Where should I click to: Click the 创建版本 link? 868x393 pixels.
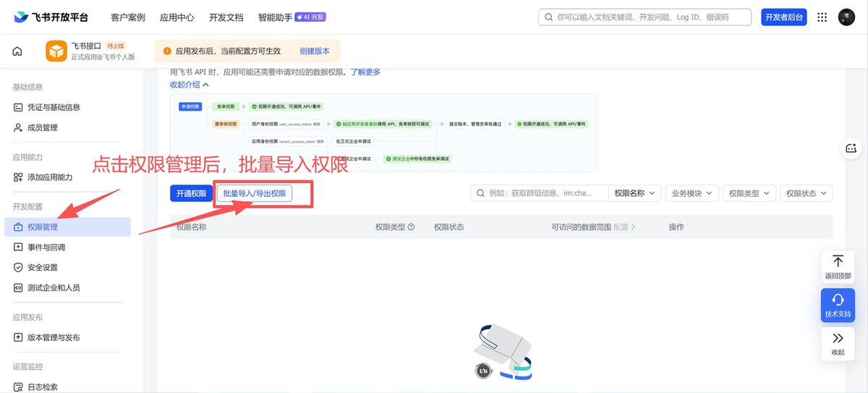tap(315, 51)
